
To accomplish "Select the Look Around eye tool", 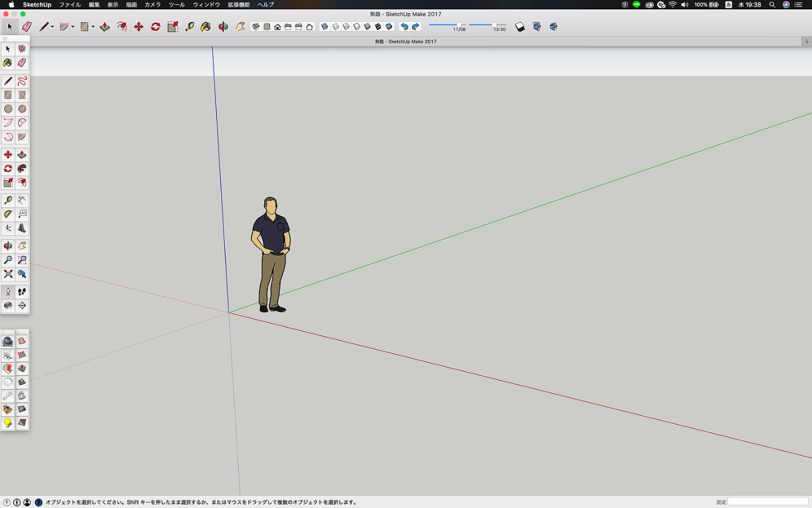I will (8, 305).
